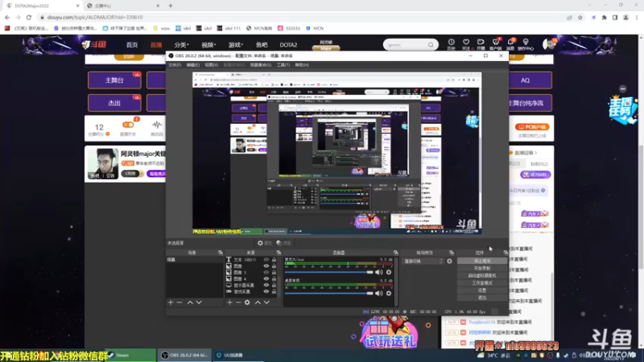The width and height of the screenshot is (644, 362).
Task: Adjust the desktop audio volume slider
Action: click(329, 293)
